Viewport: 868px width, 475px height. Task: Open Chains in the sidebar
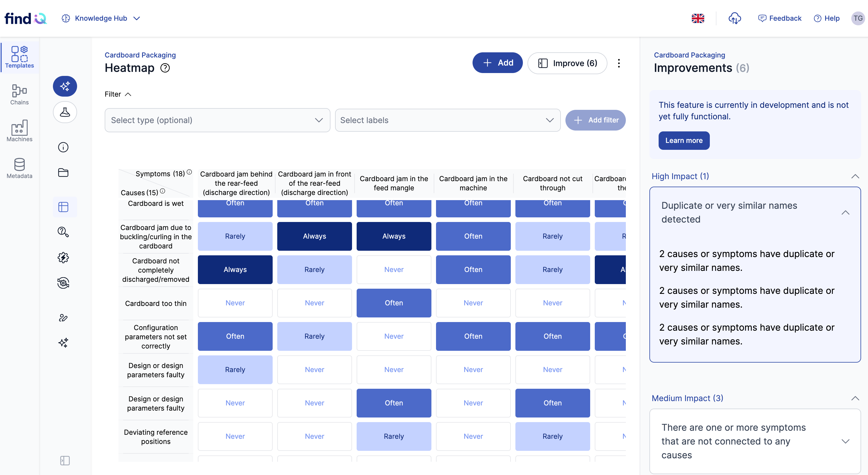click(x=20, y=94)
